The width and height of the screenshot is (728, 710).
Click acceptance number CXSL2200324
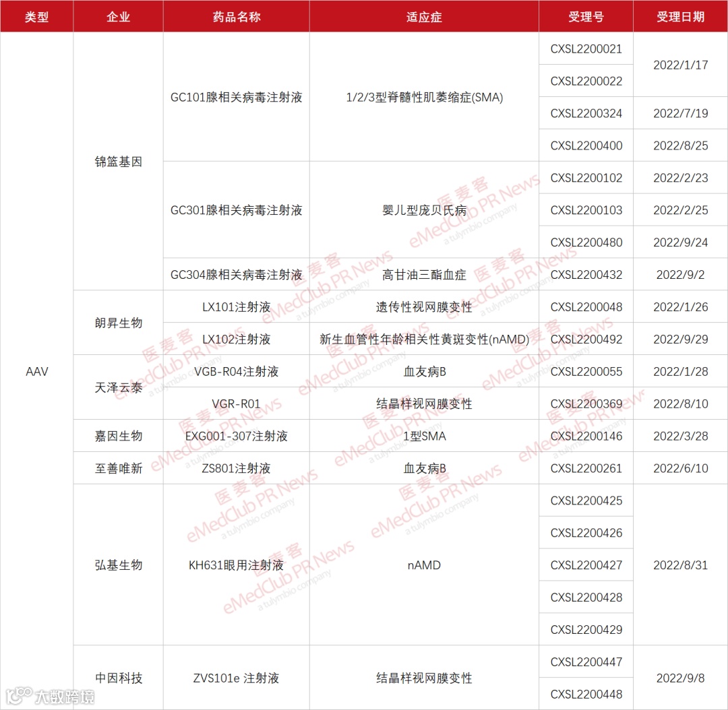coord(586,113)
